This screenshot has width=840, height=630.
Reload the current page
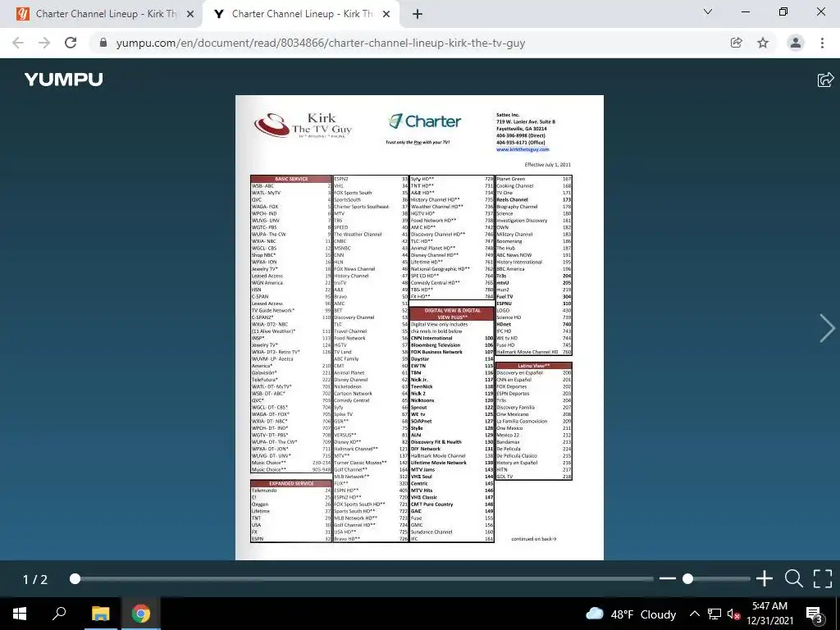(71, 43)
